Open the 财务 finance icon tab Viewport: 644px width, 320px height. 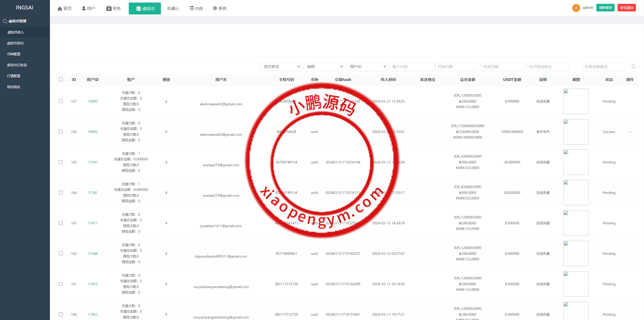click(x=109, y=9)
